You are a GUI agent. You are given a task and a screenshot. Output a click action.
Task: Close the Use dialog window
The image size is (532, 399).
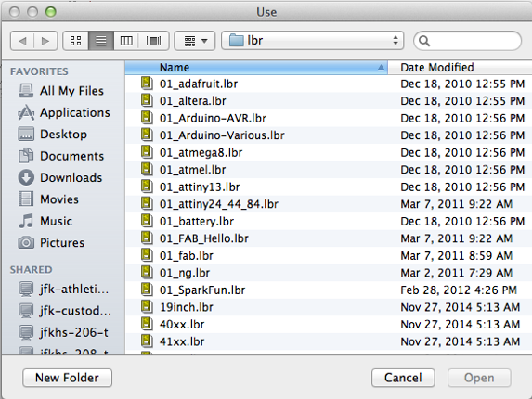click(x=15, y=12)
